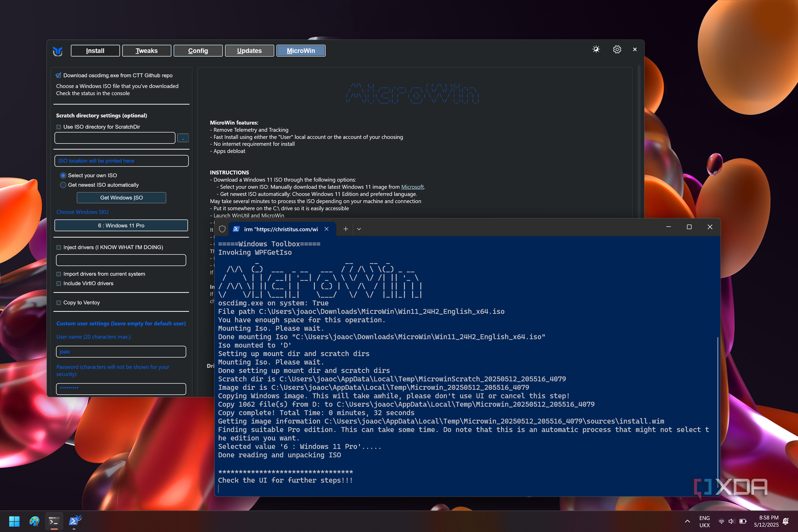This screenshot has width=798, height=532.
Task: Select the Windows Terminal taskbar icon
Action: [x=54, y=521]
